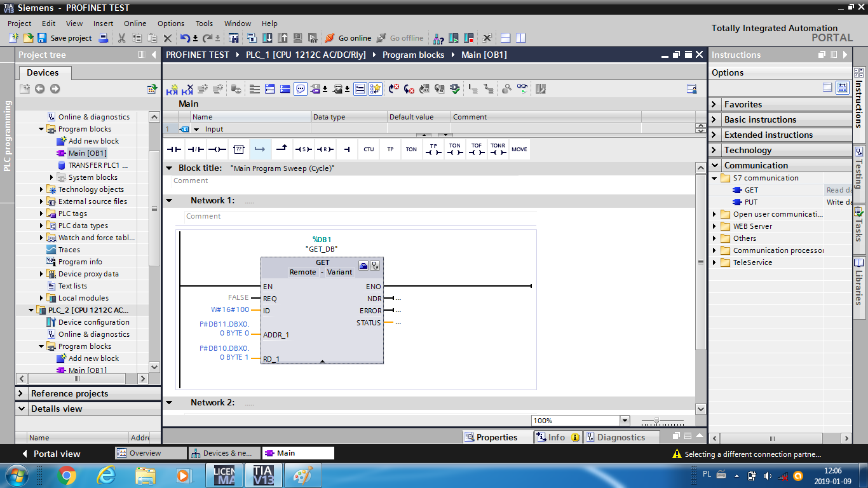The image size is (868, 488).
Task: Insert a normally open contact
Action: [174, 149]
